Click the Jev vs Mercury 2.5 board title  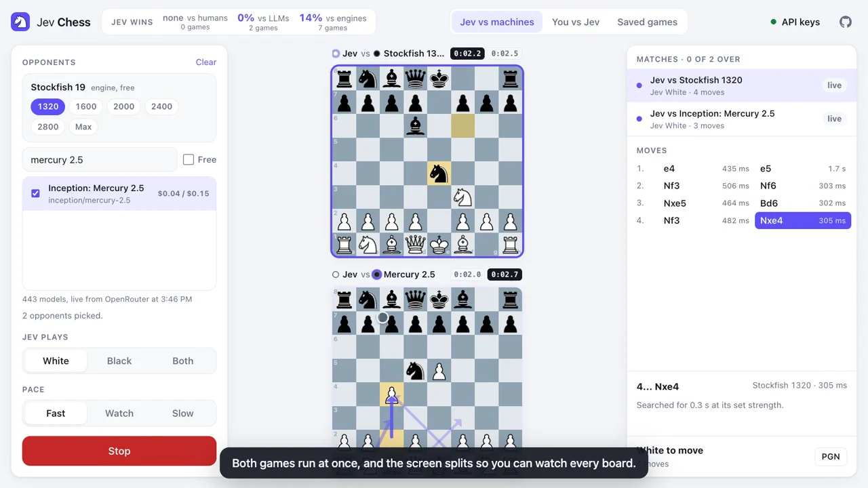pyautogui.click(x=384, y=274)
